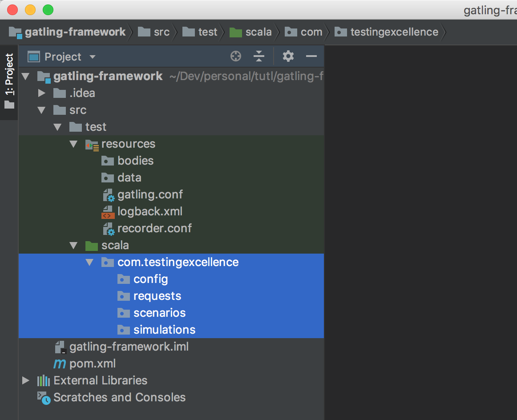Select recorder.conf in the tree
Viewport: 517px width, 420px height.
[x=154, y=228]
